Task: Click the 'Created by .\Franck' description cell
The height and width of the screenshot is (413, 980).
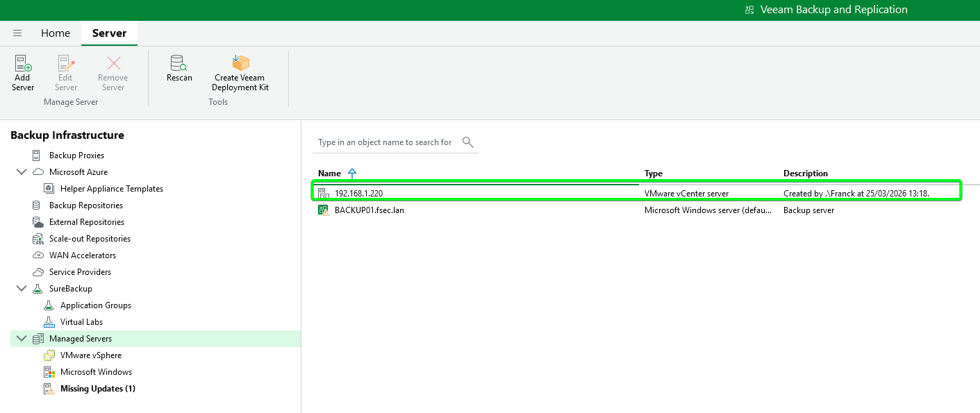Action: [856, 194]
